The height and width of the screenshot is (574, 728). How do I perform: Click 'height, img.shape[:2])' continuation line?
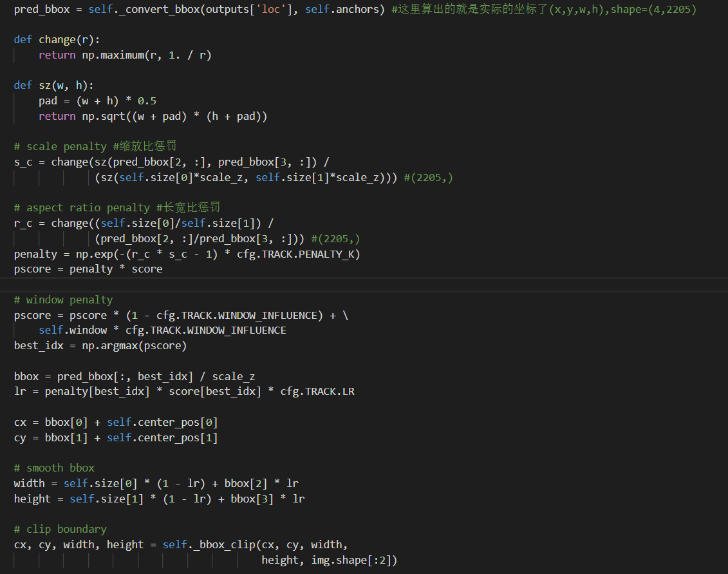[329, 560]
